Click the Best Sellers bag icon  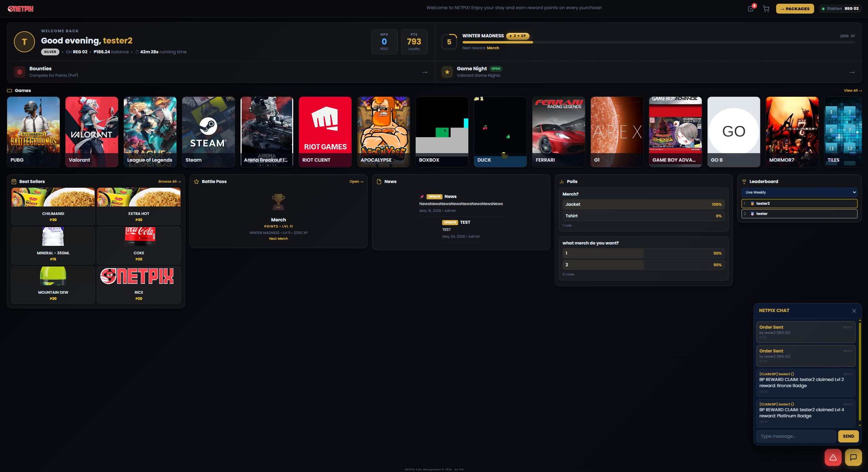tap(14, 182)
